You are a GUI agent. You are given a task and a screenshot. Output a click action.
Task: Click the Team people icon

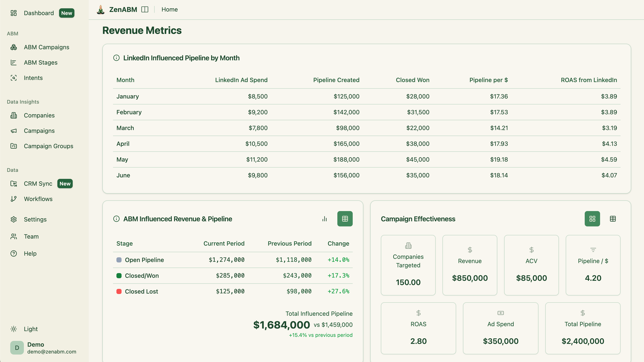click(x=13, y=236)
